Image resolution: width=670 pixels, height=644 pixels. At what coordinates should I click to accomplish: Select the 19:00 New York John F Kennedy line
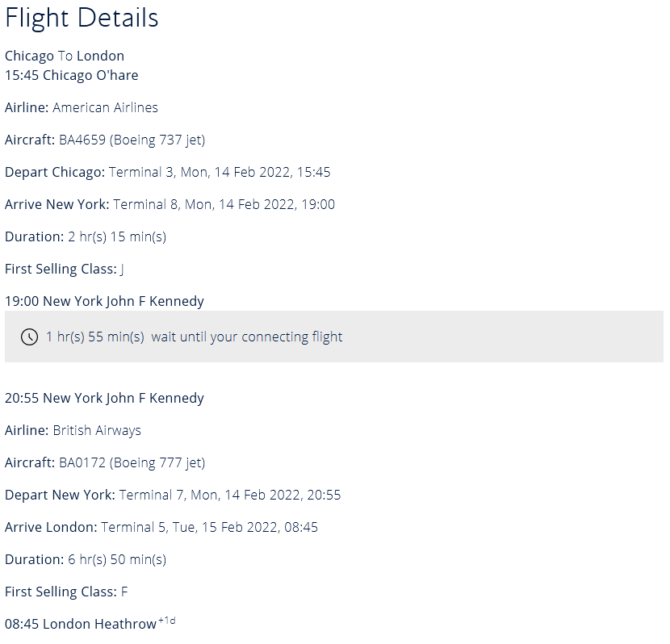(x=104, y=301)
